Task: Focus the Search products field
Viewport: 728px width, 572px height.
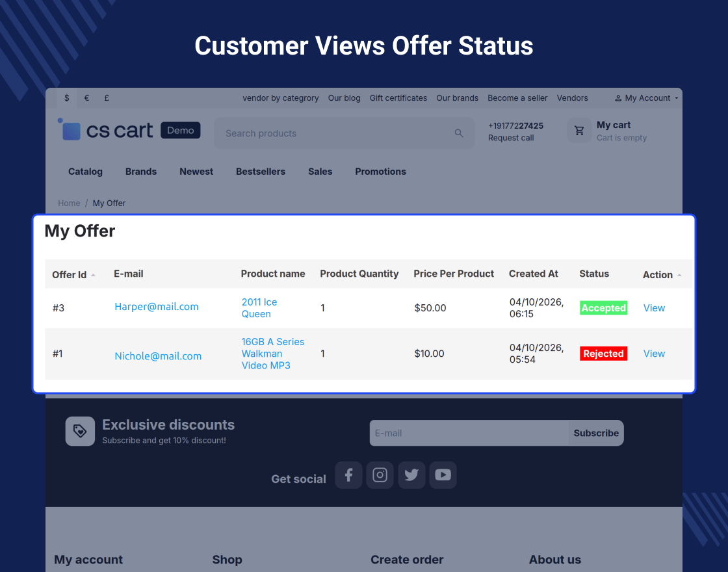Action: [344, 133]
